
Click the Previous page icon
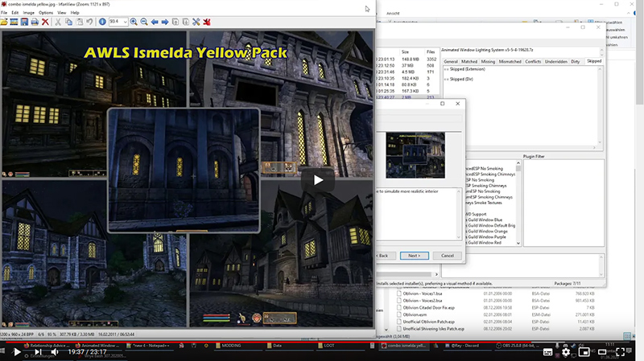click(x=175, y=22)
